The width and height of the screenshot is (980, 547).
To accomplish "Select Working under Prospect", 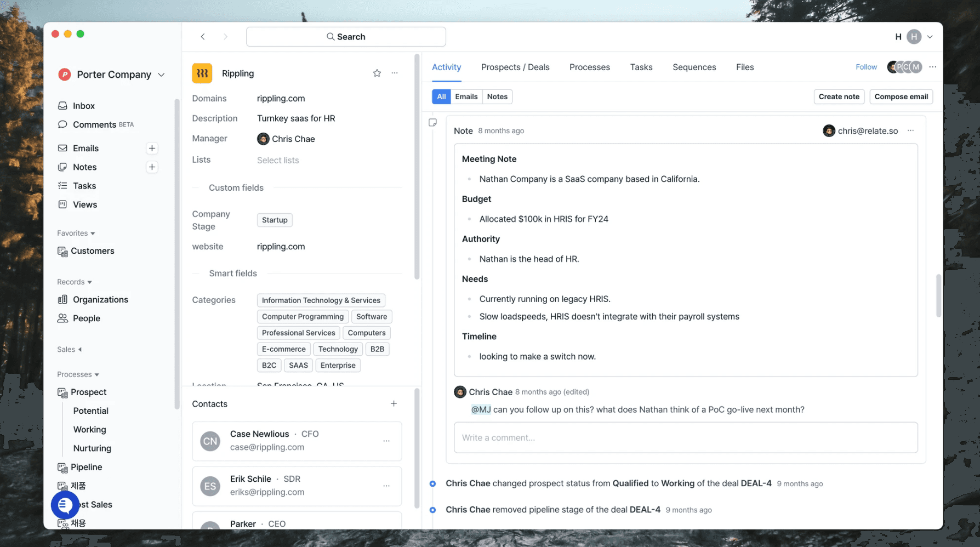I will [x=89, y=430].
